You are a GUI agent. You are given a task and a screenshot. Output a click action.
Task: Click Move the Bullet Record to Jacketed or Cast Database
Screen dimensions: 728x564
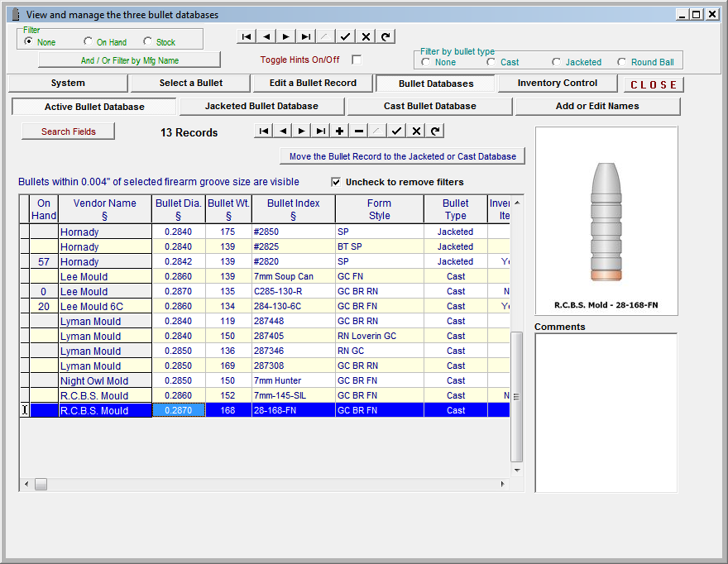(403, 156)
